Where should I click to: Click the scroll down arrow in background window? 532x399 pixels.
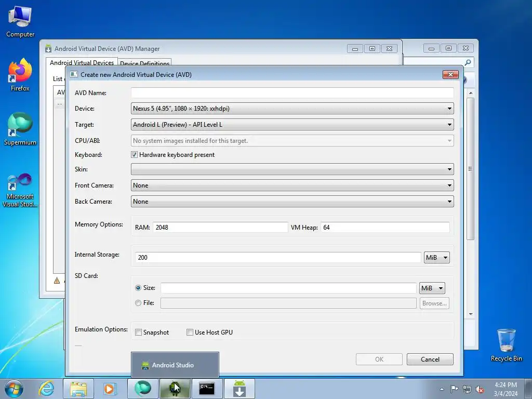471,314
